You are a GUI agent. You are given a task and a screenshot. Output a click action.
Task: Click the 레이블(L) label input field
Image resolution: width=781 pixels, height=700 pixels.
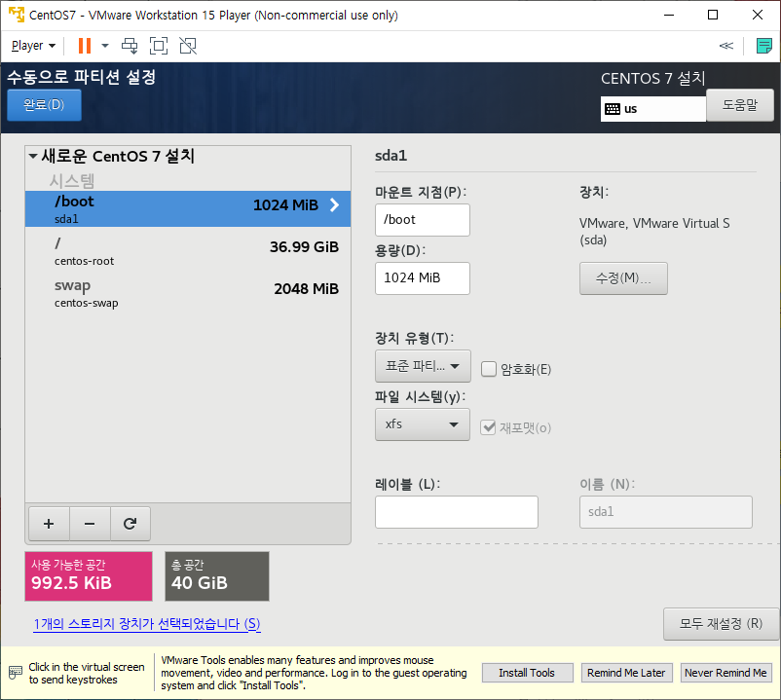pyautogui.click(x=457, y=512)
